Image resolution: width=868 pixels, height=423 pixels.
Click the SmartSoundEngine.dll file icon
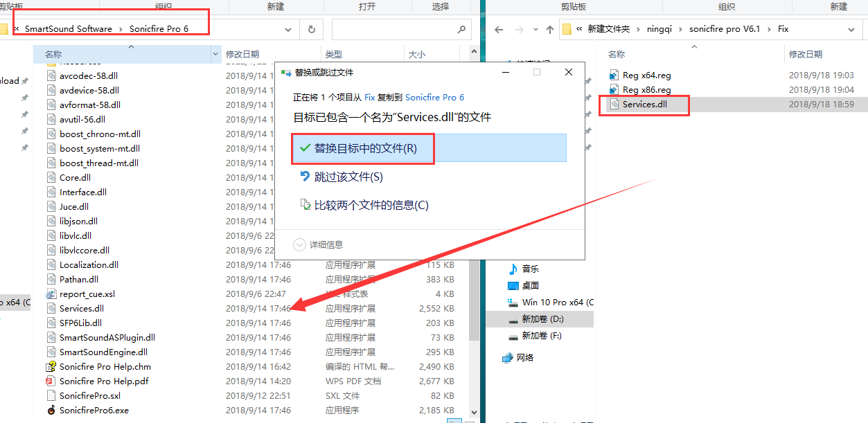click(51, 352)
